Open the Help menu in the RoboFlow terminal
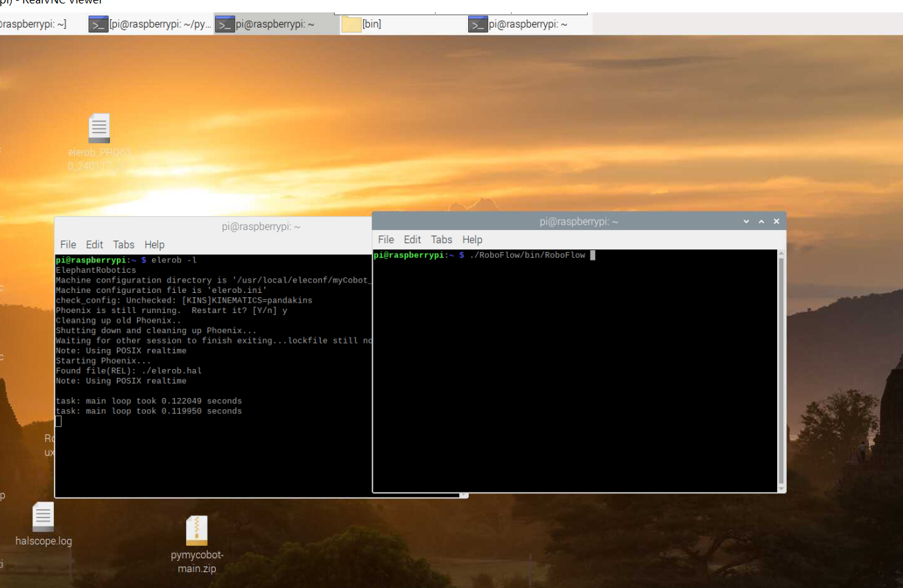Viewport: 903px width, 588px height. pyautogui.click(x=472, y=240)
